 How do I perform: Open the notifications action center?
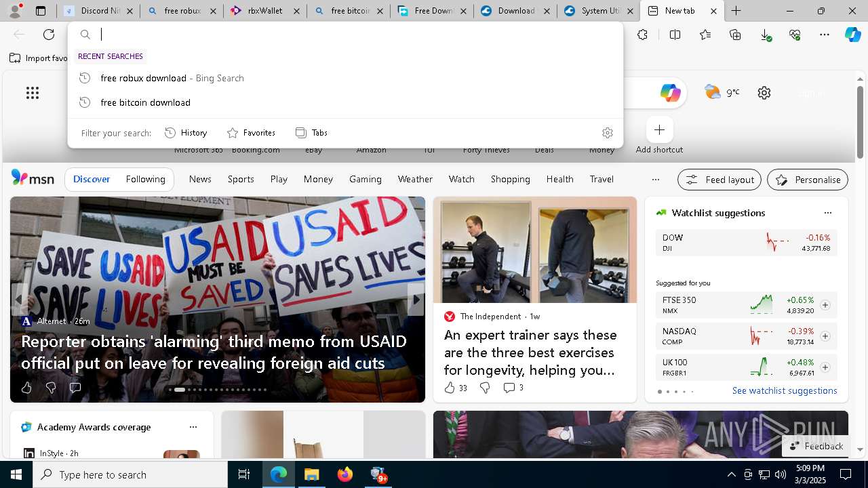coord(846,474)
